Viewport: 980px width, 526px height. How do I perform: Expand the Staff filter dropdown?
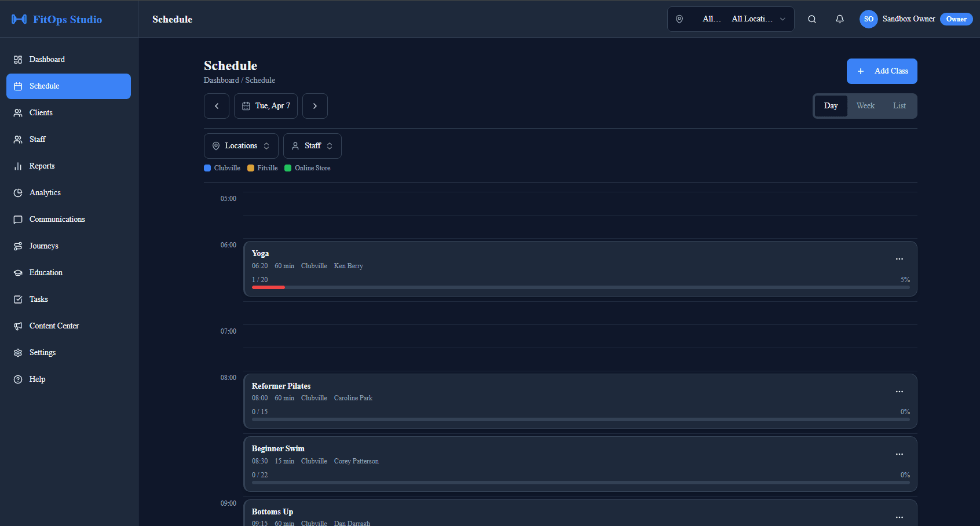(x=312, y=145)
